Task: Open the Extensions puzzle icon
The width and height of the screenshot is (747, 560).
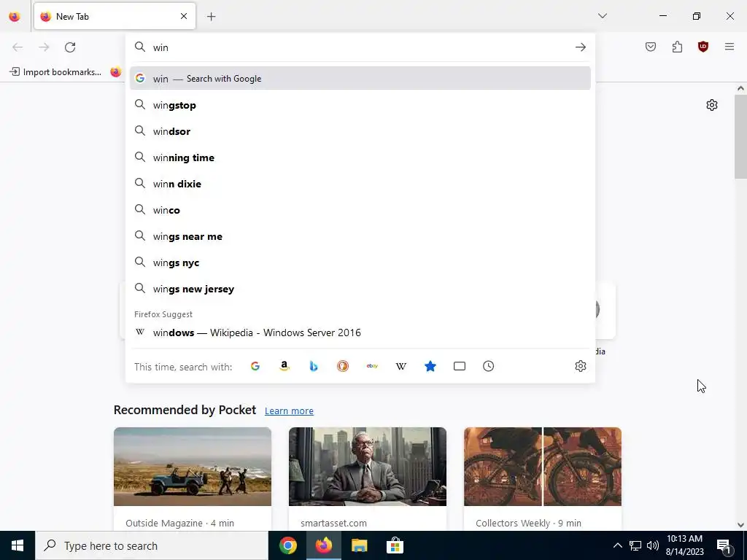Action: tap(677, 47)
